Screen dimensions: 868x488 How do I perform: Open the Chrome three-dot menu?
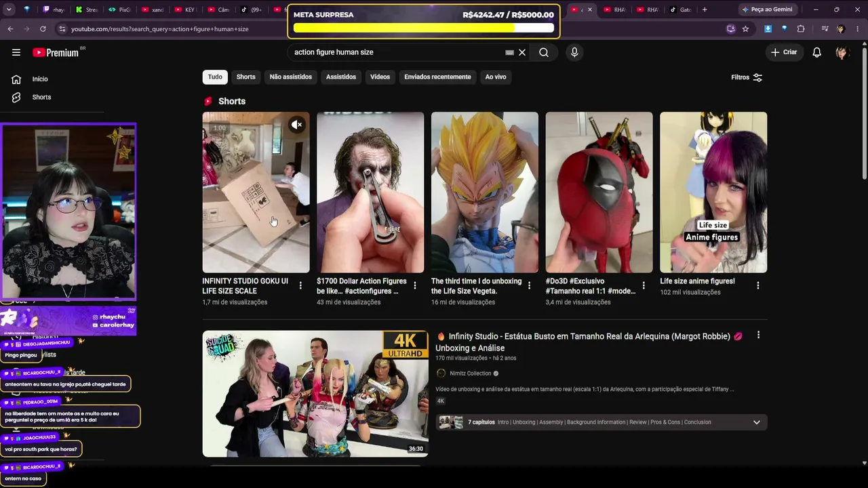click(857, 29)
